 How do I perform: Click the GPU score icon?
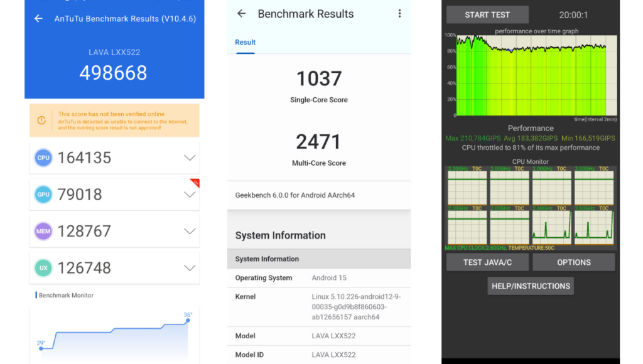43,195
